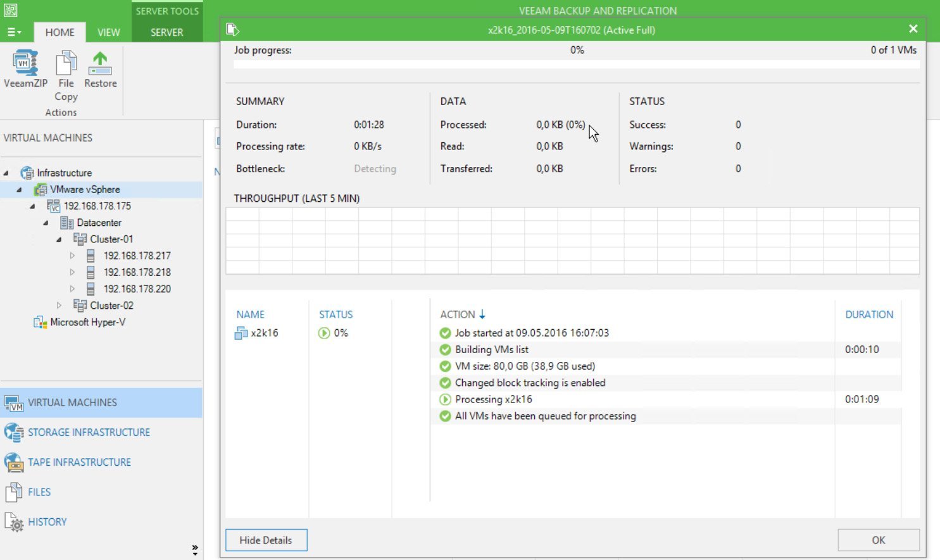Click the success icon beside Building VMs list

[x=445, y=349]
